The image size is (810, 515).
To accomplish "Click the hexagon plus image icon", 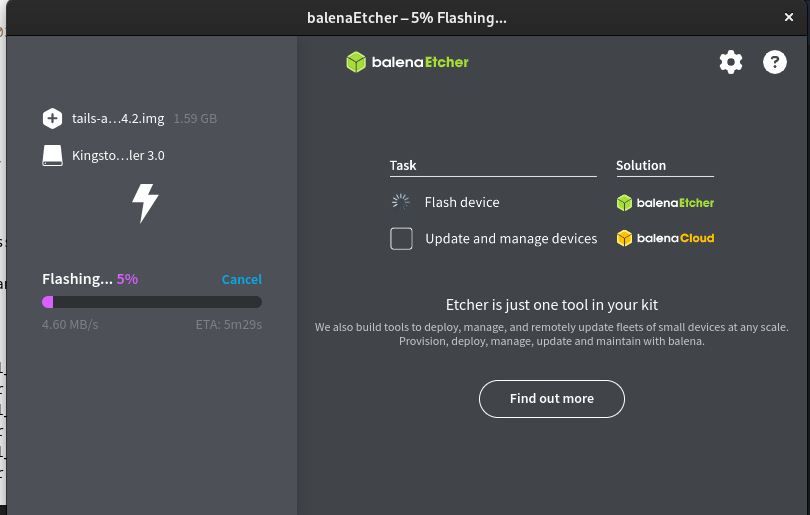I will (52, 119).
